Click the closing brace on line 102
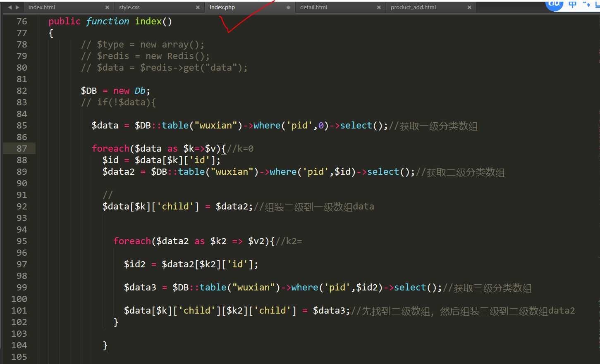The width and height of the screenshot is (600, 364). [116, 322]
